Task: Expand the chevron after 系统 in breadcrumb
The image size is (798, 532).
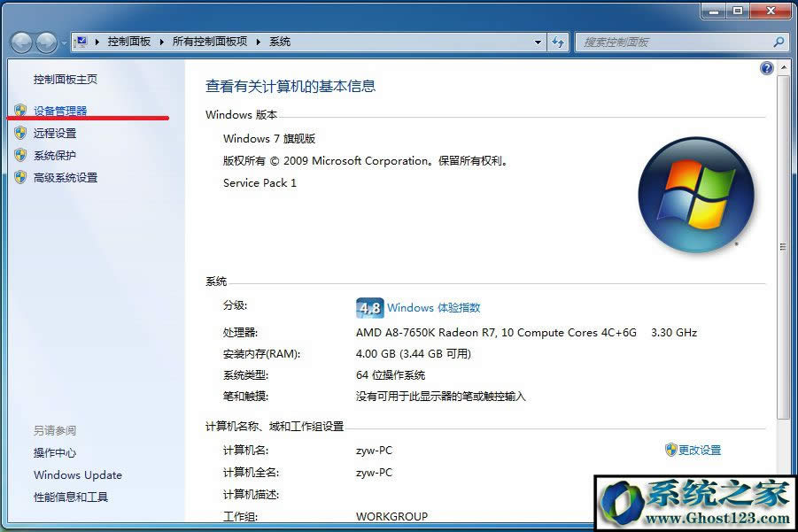Action: 301,42
